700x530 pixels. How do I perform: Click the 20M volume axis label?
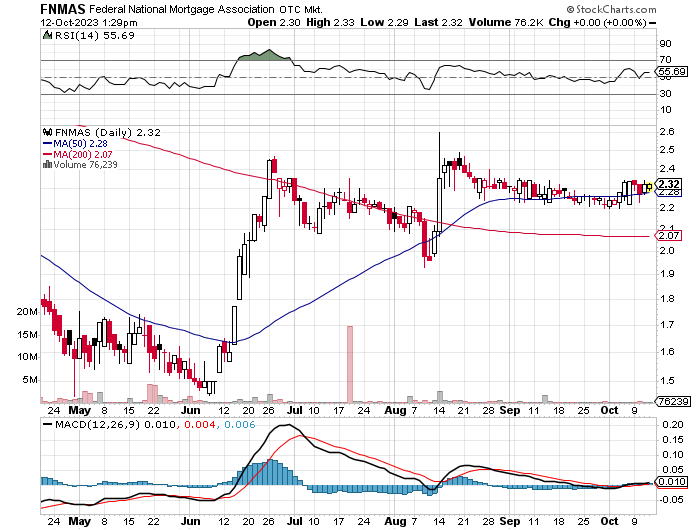pyautogui.click(x=27, y=312)
